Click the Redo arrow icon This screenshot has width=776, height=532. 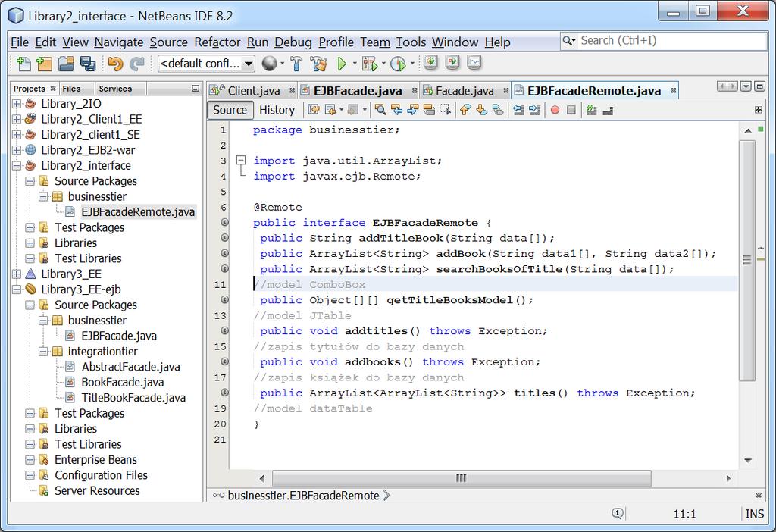click(x=136, y=64)
